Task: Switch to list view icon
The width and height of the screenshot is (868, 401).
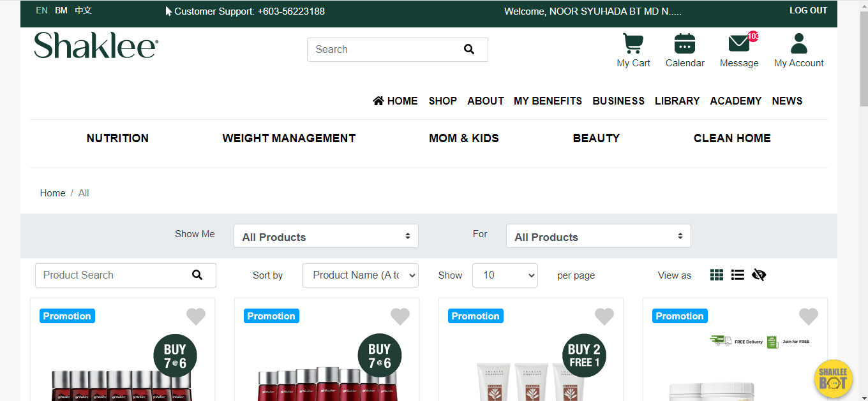Action: tap(738, 275)
